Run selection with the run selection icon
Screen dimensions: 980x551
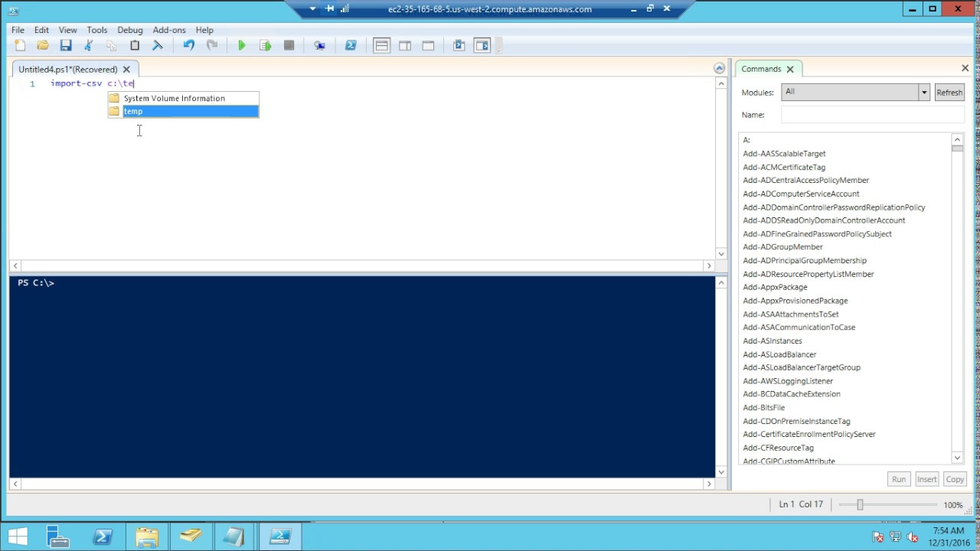(x=266, y=46)
